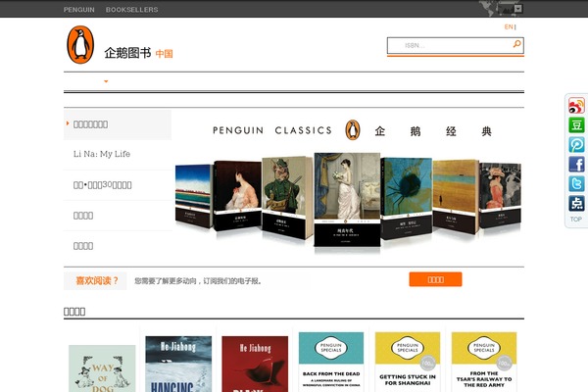Expand the orange navigation menu arrow
588x392 pixels.
106,81
